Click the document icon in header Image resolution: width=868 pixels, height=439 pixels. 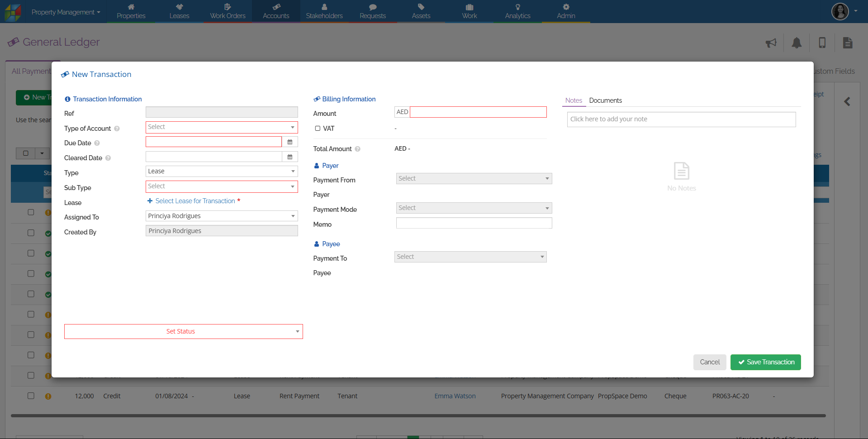pyautogui.click(x=848, y=43)
